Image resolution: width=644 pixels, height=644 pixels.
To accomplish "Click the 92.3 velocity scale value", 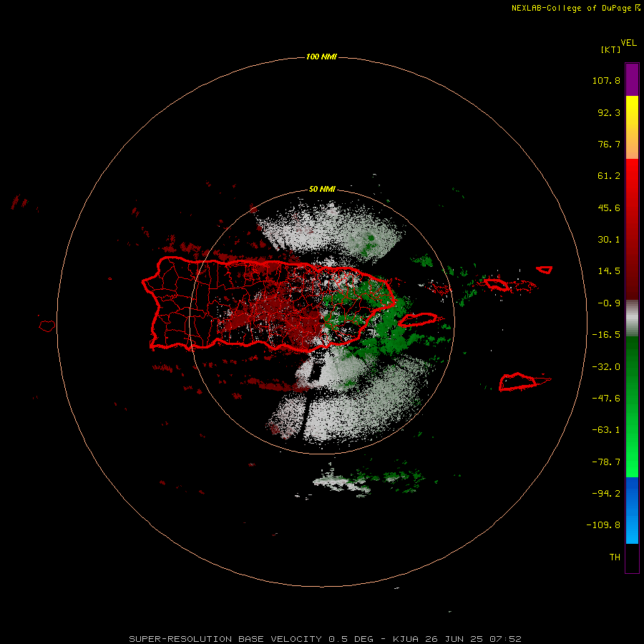I will click(x=609, y=112).
